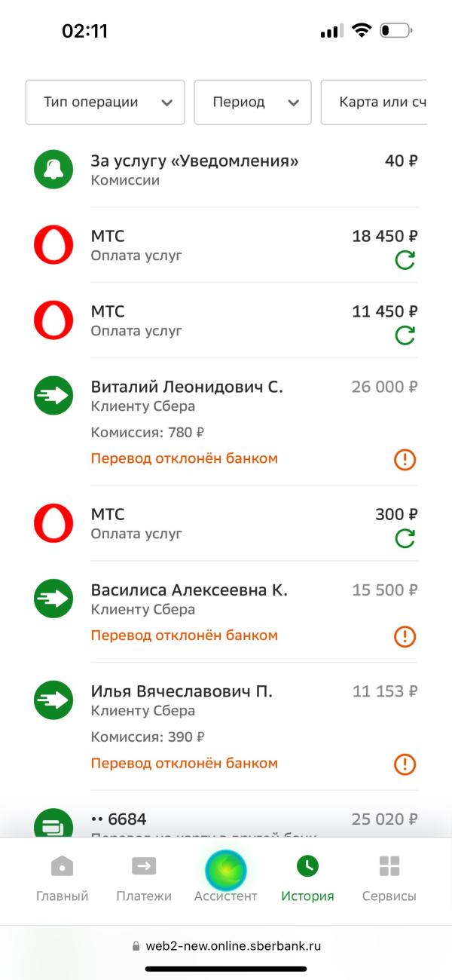Open the Карта или счёт filter
Screen dimensions: 452x980
coord(374,102)
